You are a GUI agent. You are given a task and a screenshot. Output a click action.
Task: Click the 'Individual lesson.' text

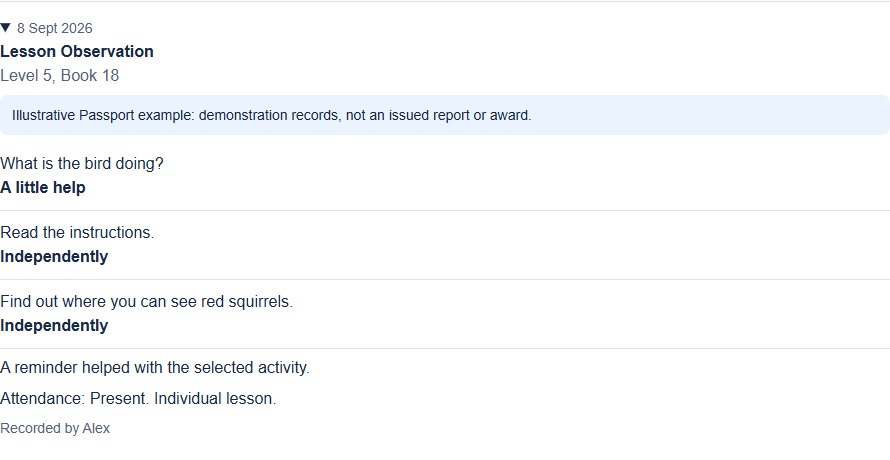(215, 399)
